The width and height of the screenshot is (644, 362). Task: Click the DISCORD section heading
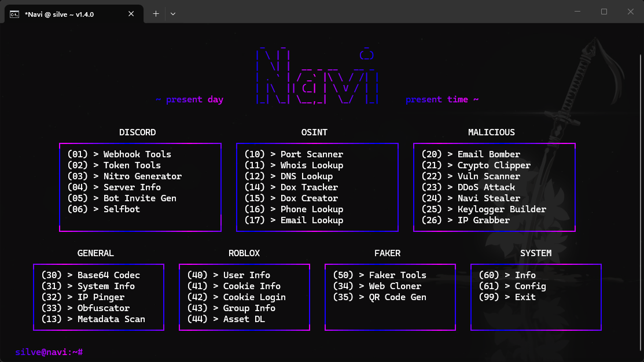pyautogui.click(x=138, y=132)
